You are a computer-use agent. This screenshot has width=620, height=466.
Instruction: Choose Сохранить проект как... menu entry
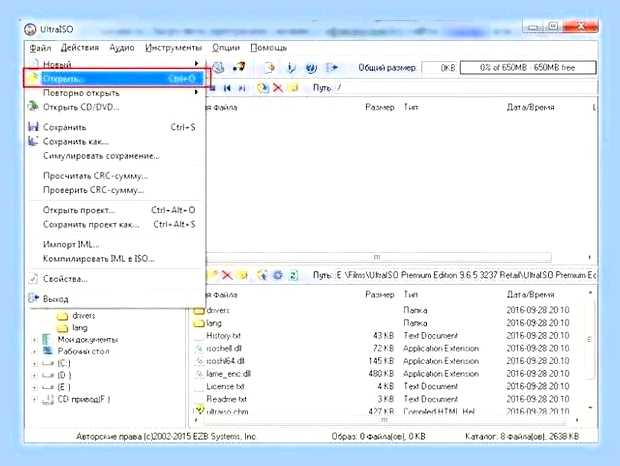tap(115, 224)
